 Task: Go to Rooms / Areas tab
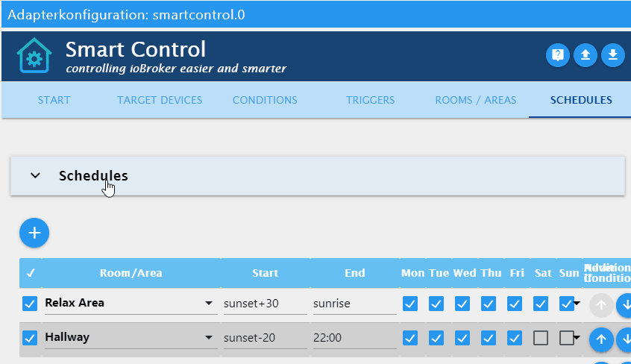[x=476, y=100]
